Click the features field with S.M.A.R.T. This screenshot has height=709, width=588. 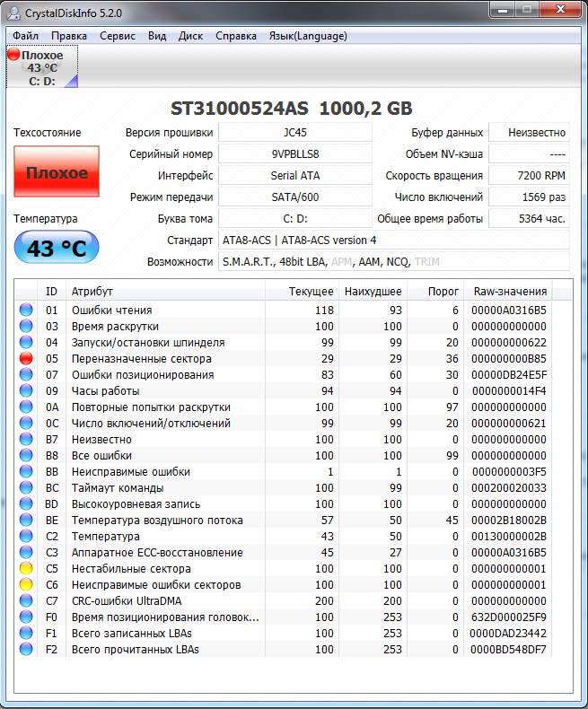click(x=394, y=261)
